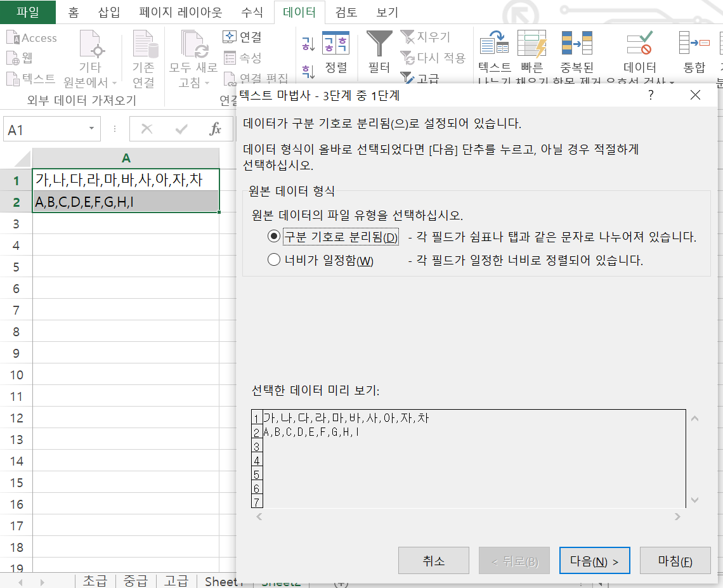Select the 데이터 data tab
The height and width of the screenshot is (588, 723).
(x=299, y=13)
